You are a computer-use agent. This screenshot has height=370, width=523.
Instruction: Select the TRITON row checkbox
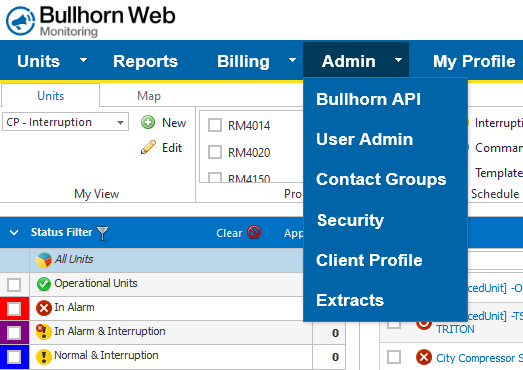[x=394, y=325]
